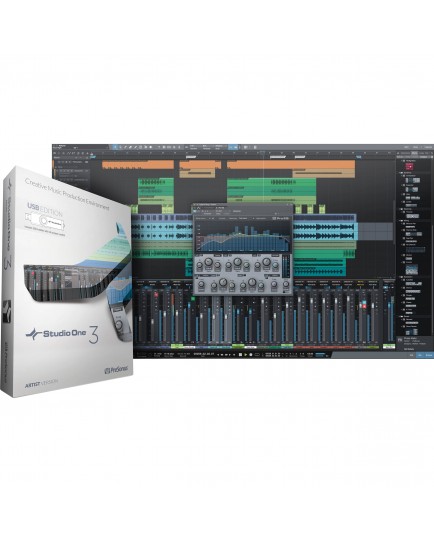Open the Snap dropdown in the toolbar
Viewport: 434px width, 543px height.
pyautogui.click(x=218, y=147)
